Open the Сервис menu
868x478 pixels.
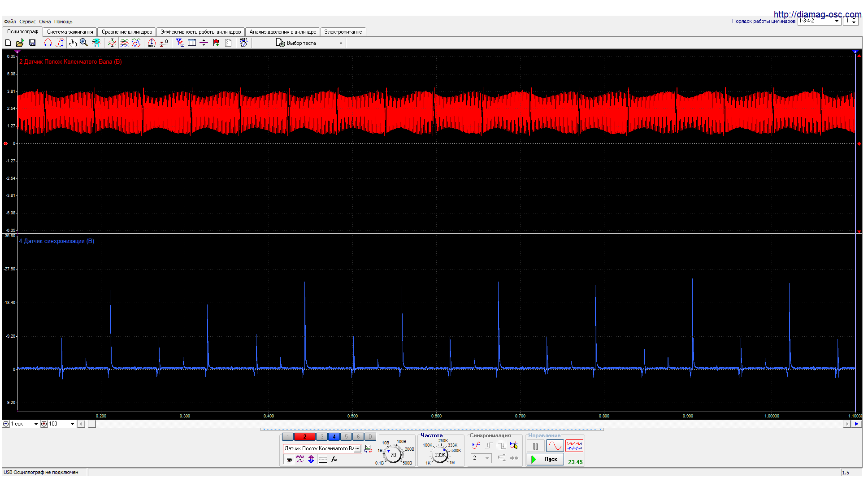tap(27, 22)
